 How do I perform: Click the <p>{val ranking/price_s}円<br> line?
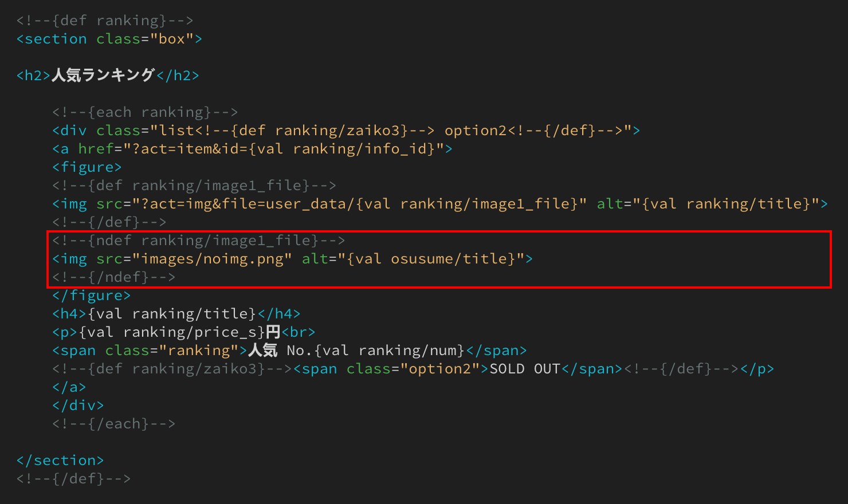(x=184, y=332)
